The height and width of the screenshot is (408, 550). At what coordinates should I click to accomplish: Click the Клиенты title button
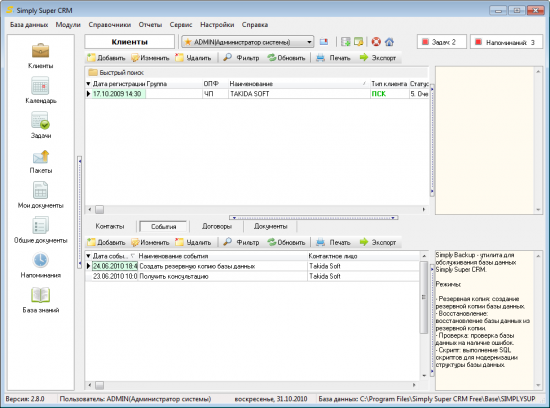tap(129, 42)
